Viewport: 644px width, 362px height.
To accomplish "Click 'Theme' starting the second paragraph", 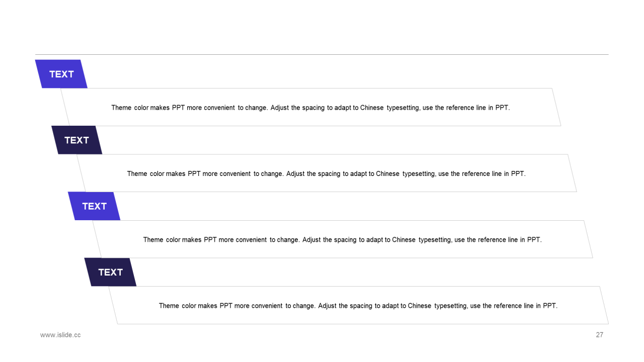I will click(137, 174).
